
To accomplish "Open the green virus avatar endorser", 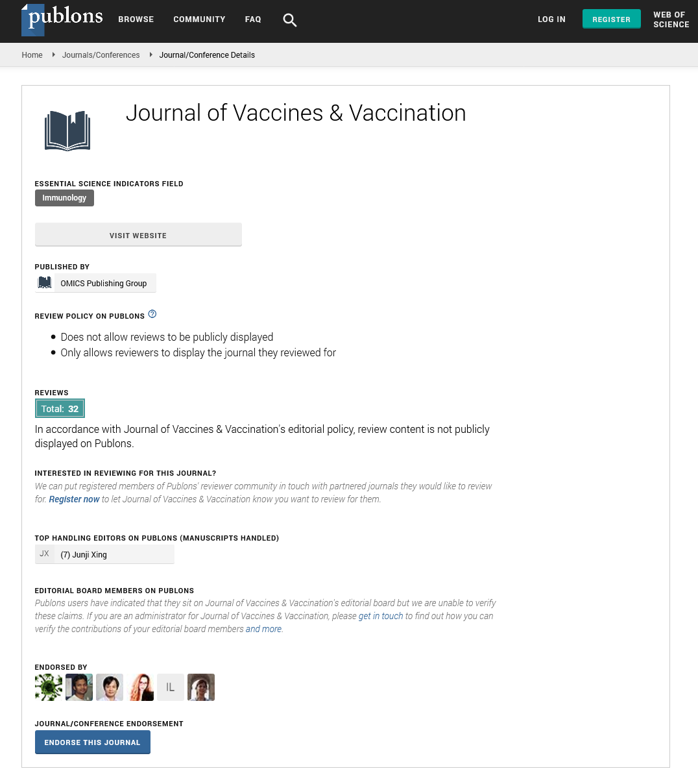I will click(x=49, y=687).
